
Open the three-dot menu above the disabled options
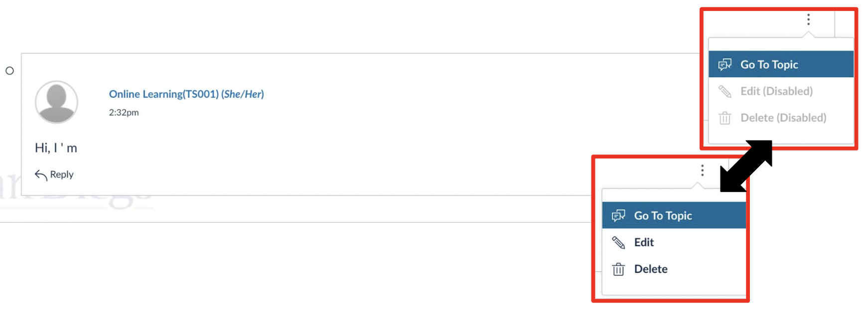tap(808, 19)
